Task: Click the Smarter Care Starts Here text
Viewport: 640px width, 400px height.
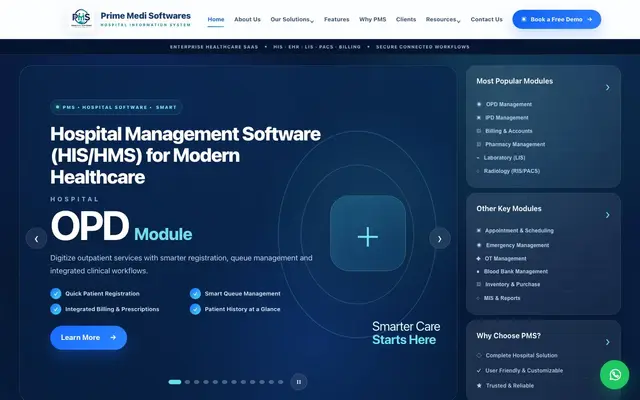Action: pos(406,333)
